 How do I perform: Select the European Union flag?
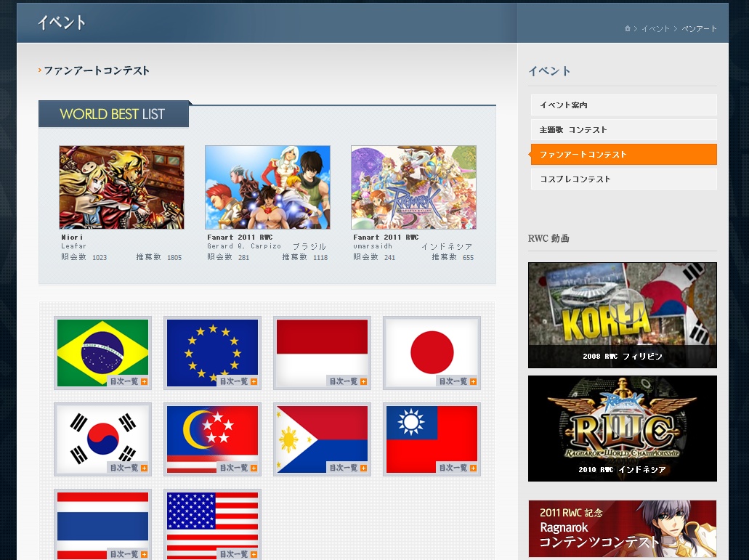click(x=212, y=353)
